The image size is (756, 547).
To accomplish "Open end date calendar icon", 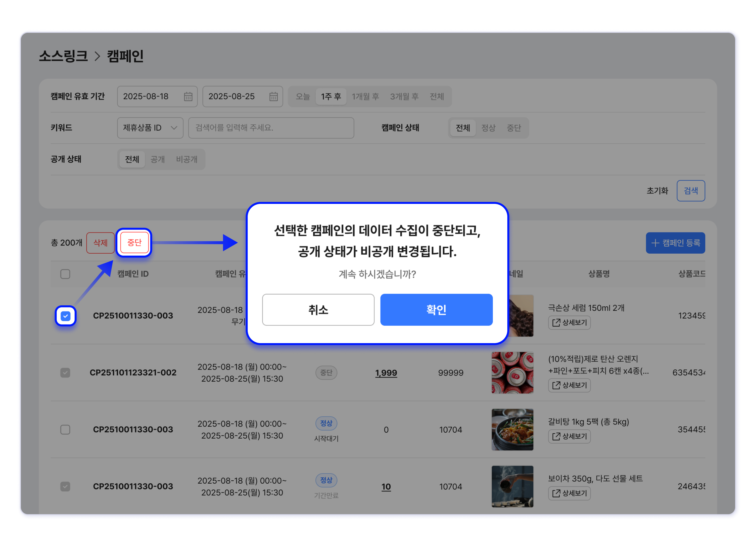I will click(x=273, y=97).
